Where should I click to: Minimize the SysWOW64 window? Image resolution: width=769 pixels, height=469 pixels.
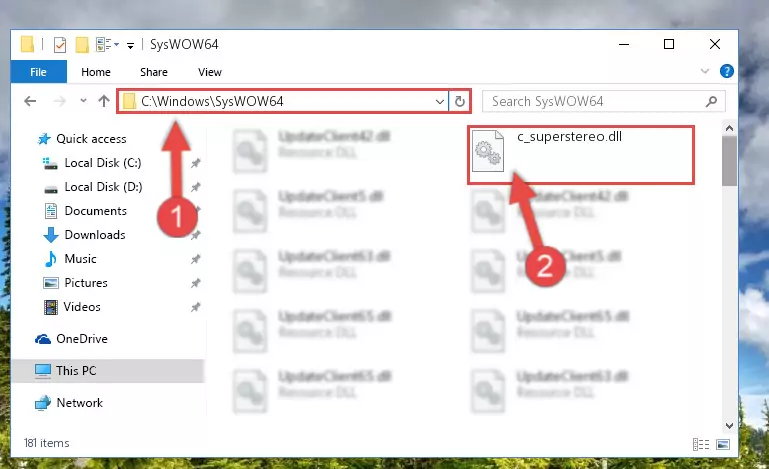click(624, 44)
